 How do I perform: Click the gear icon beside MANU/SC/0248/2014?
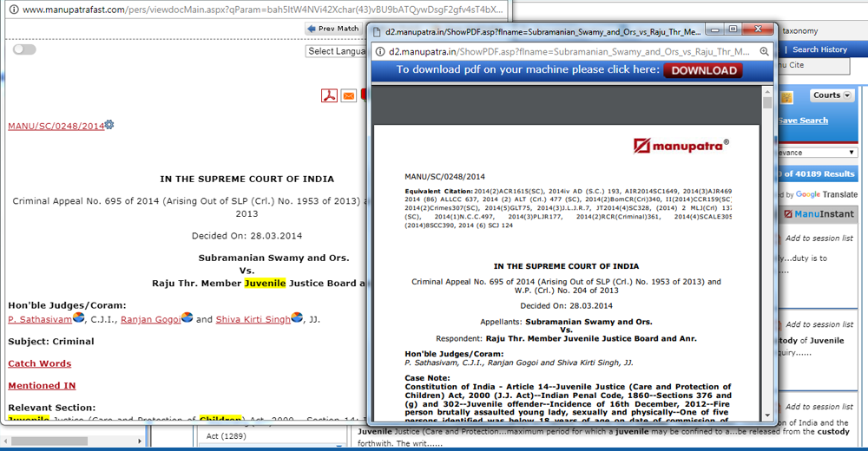coord(109,125)
